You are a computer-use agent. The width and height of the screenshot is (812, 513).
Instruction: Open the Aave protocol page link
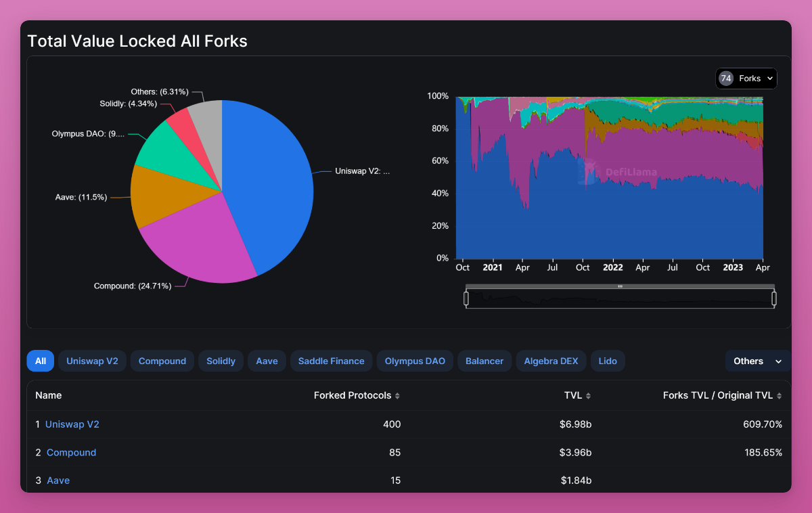point(58,480)
